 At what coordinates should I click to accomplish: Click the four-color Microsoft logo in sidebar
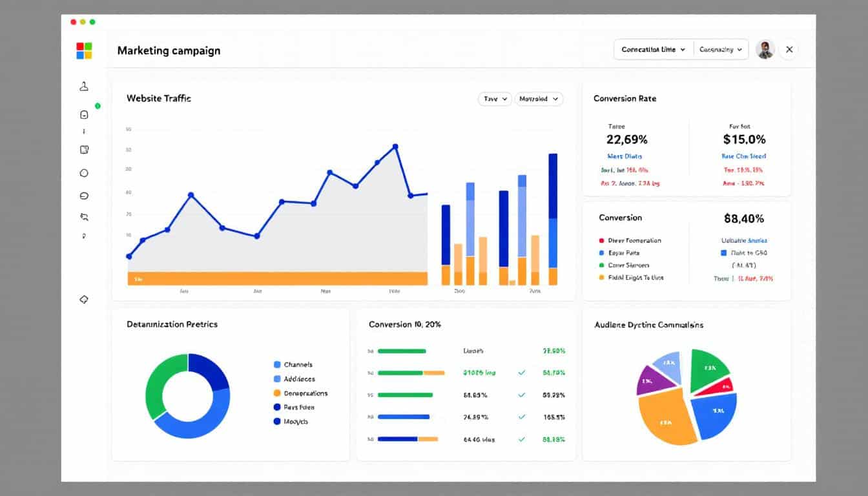click(84, 50)
